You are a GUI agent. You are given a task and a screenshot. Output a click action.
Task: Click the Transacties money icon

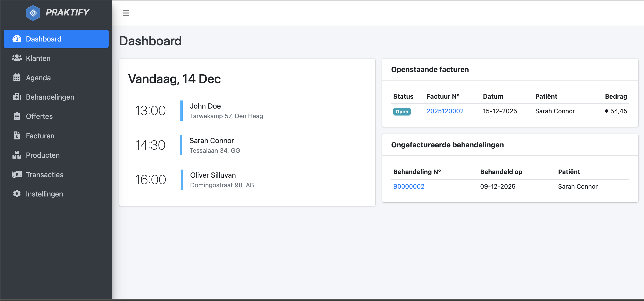(x=17, y=174)
